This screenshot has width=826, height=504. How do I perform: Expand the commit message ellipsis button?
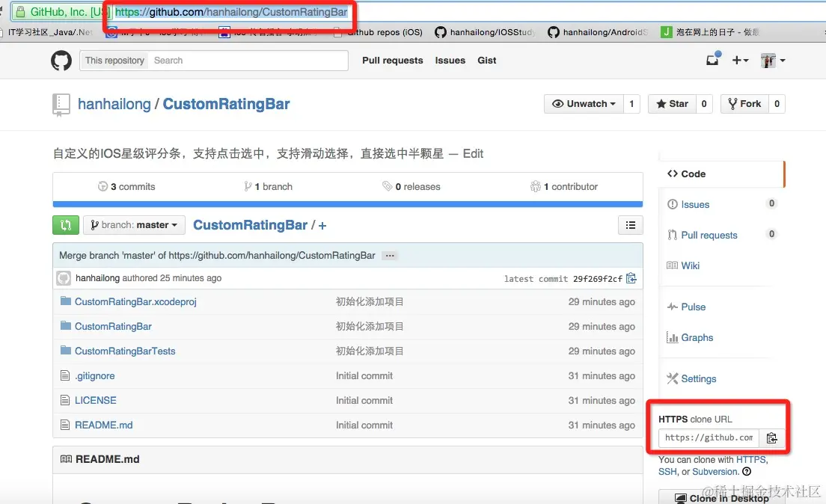[390, 256]
